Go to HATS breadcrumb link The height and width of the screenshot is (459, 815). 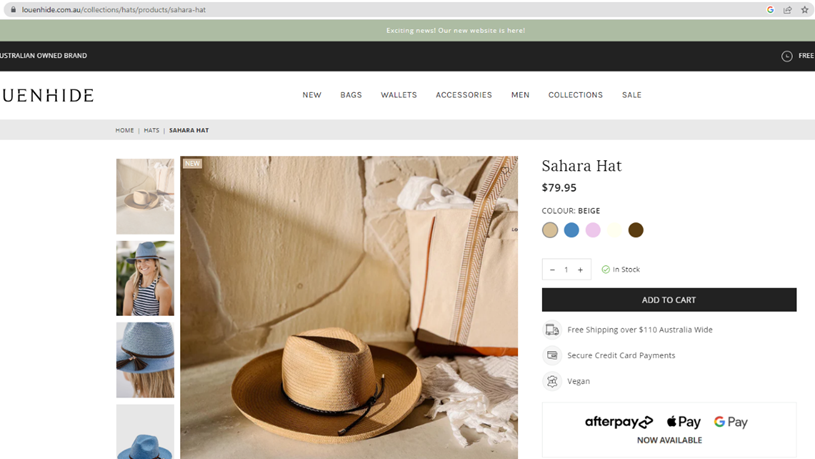[x=151, y=130]
